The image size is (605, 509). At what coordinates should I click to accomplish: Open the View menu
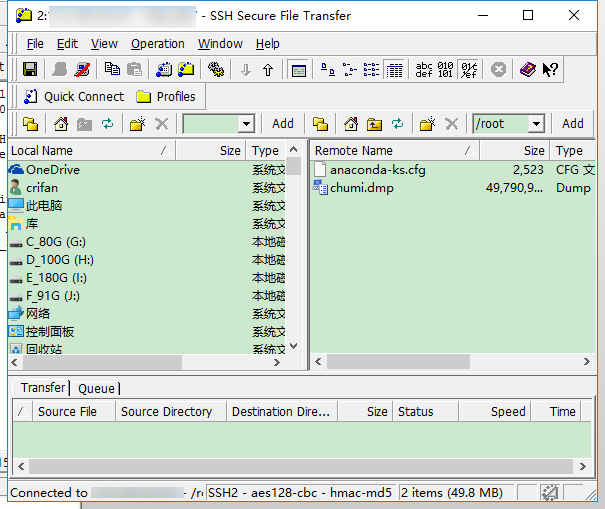tap(104, 44)
